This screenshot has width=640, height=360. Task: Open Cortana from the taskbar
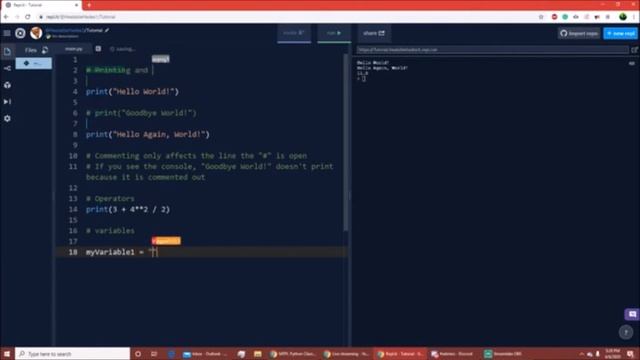coord(138,353)
